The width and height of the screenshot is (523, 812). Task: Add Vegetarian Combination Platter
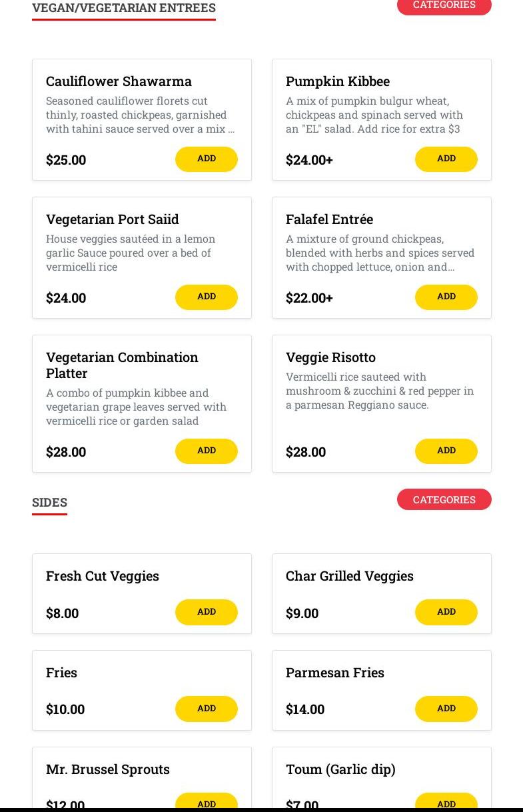tap(207, 451)
